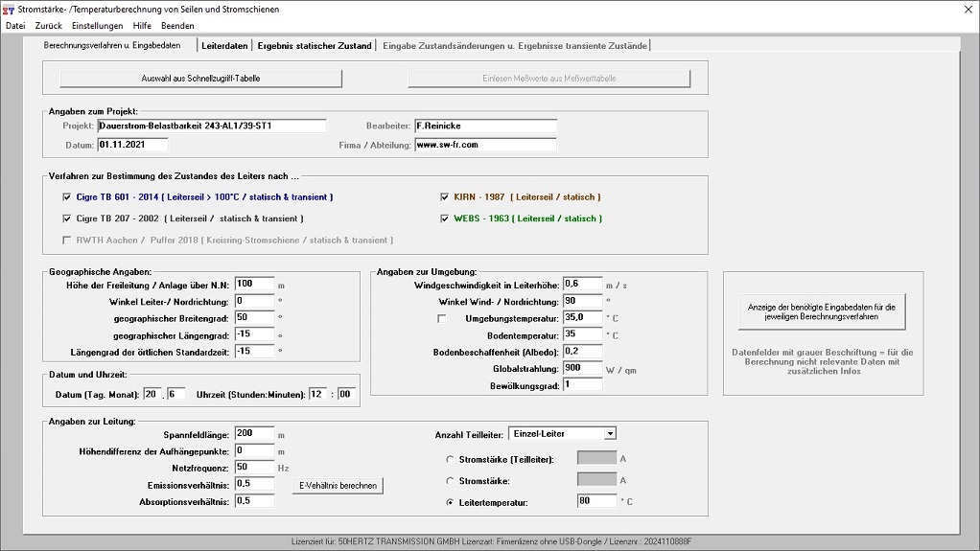Expand the Anzahl Teilleiter dropdown
This screenshot has height=551, width=980.
click(x=610, y=434)
